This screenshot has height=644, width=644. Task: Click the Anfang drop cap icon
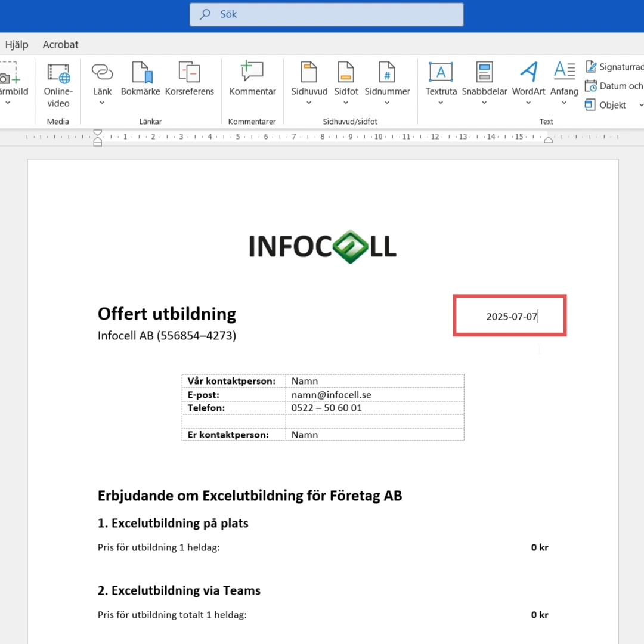[x=564, y=70]
